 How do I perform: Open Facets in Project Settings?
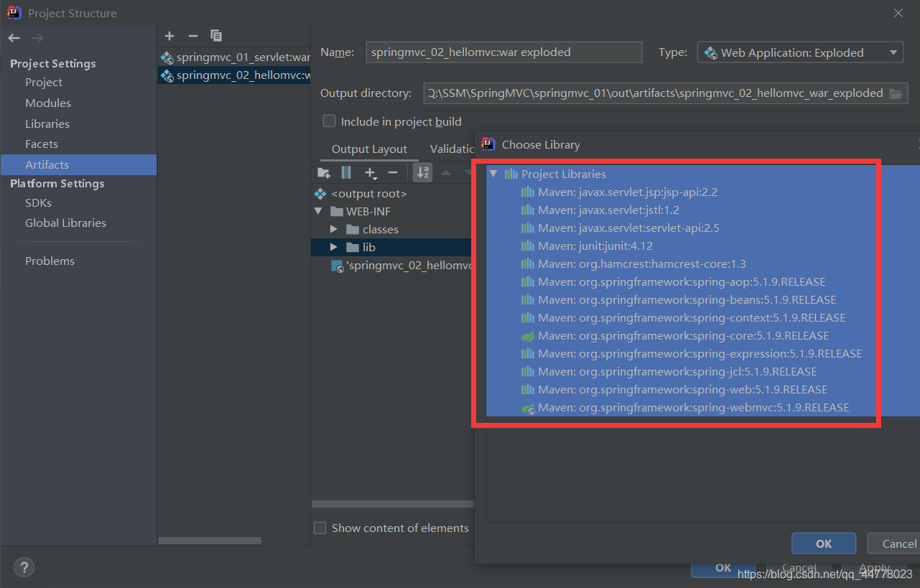pyautogui.click(x=42, y=144)
